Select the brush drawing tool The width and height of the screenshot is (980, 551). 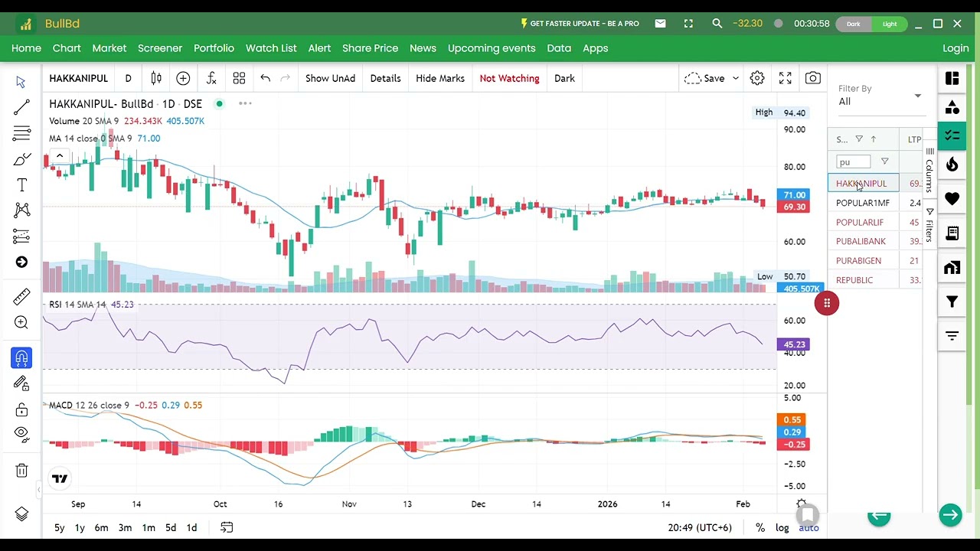[x=21, y=159]
